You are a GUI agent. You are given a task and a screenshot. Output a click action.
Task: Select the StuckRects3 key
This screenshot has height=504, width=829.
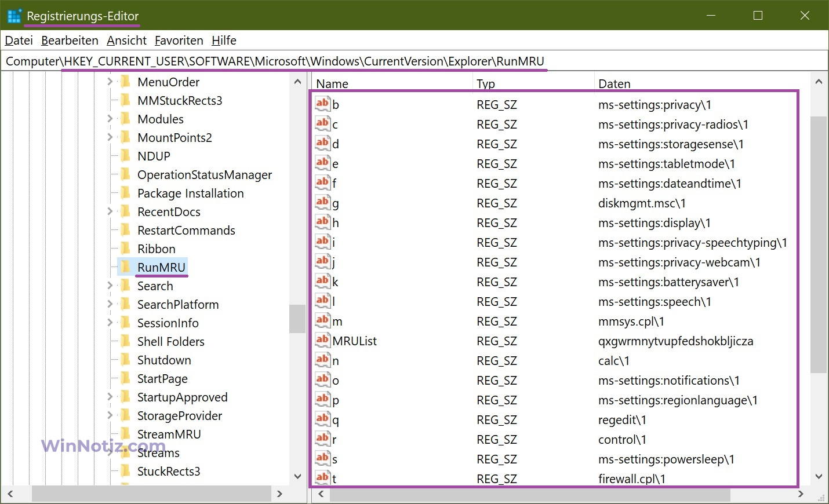point(168,471)
